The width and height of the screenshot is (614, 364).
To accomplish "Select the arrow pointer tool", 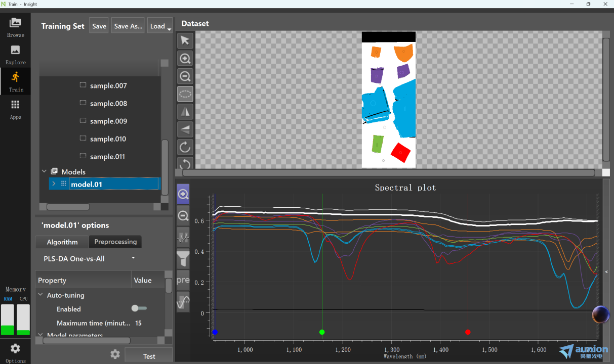I will [185, 41].
